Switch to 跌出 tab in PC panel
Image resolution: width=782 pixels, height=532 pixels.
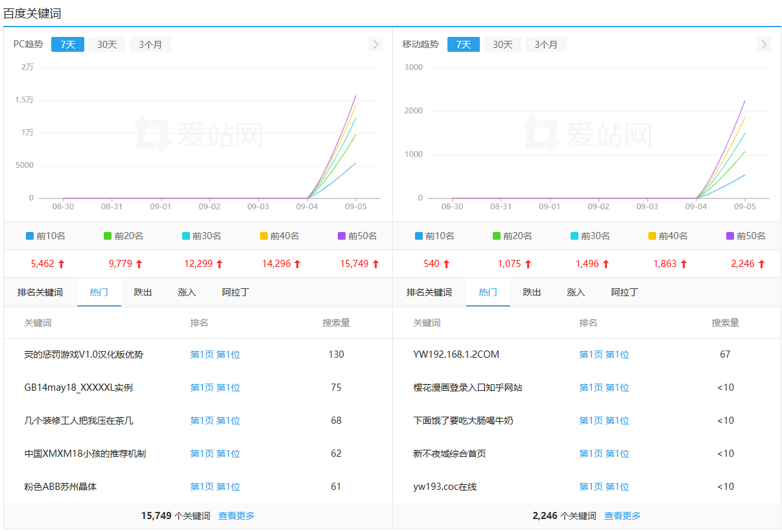coord(143,292)
